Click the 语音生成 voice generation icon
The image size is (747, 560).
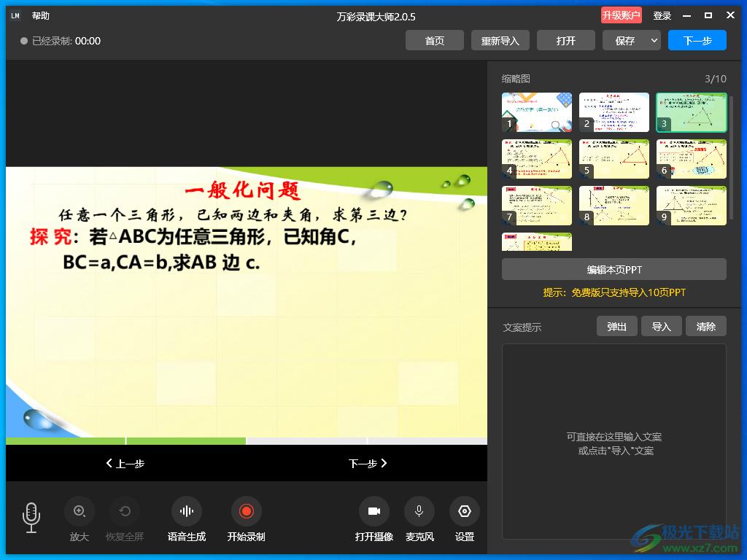(x=187, y=512)
